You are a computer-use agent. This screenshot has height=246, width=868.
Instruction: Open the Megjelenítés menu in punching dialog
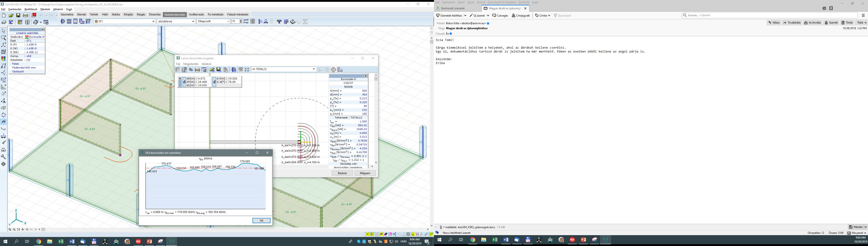[191, 64]
